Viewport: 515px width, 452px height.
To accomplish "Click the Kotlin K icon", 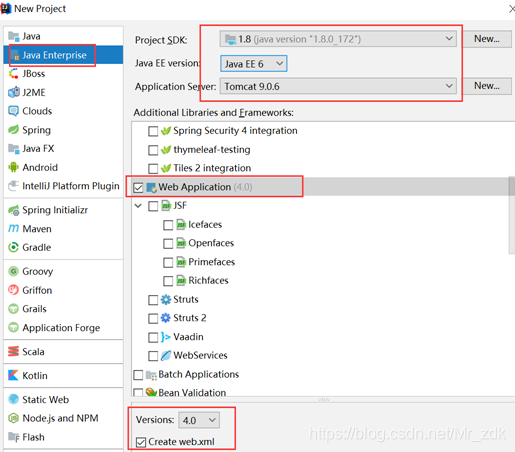I will click(14, 375).
